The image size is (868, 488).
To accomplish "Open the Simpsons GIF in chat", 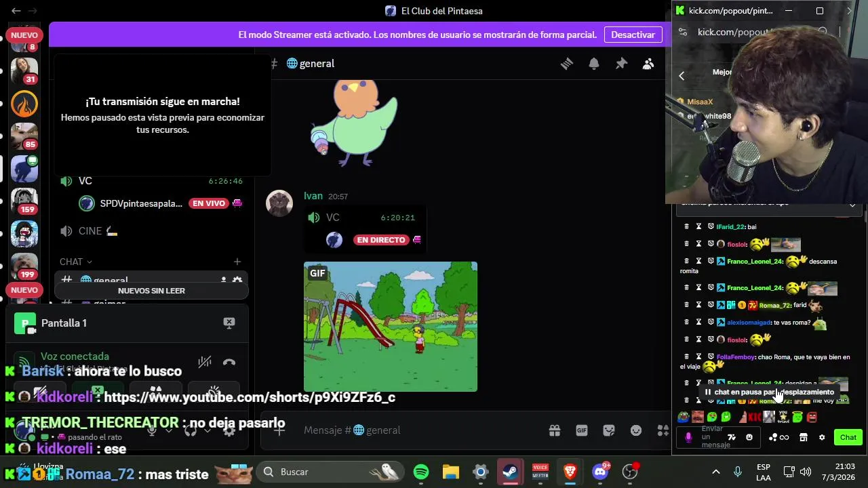I will (x=391, y=327).
